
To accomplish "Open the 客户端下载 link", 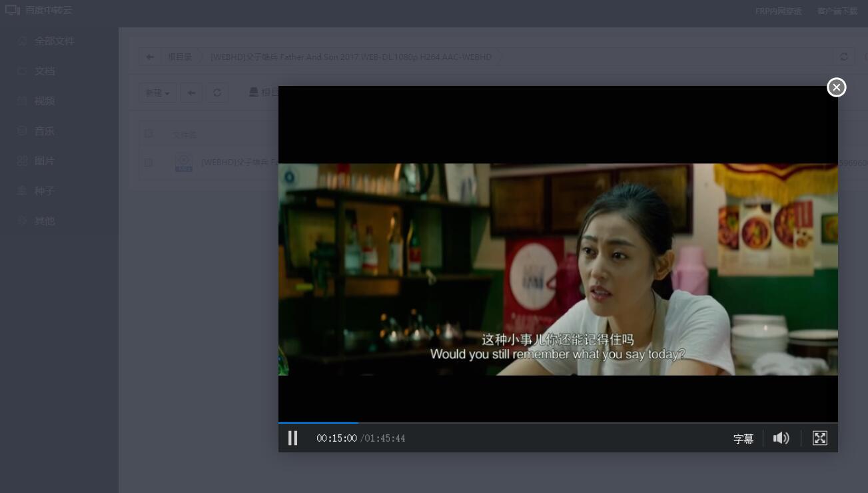I will tap(837, 11).
